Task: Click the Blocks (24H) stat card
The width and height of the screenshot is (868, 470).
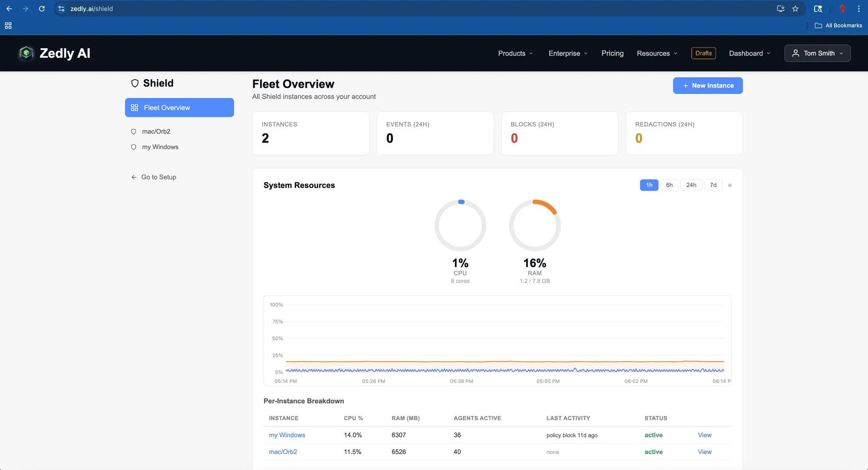Action: pos(559,133)
